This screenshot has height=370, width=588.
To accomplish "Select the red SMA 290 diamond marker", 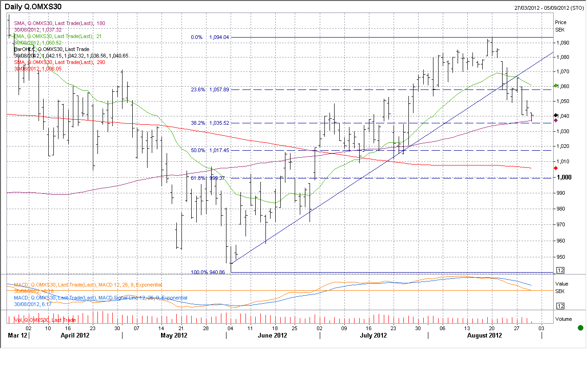I will tap(556, 168).
